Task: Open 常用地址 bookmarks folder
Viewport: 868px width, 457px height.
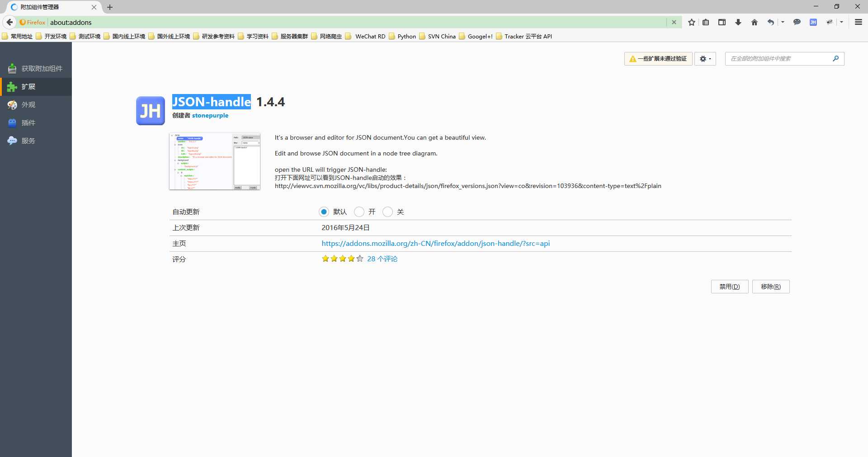Action: [x=18, y=37]
